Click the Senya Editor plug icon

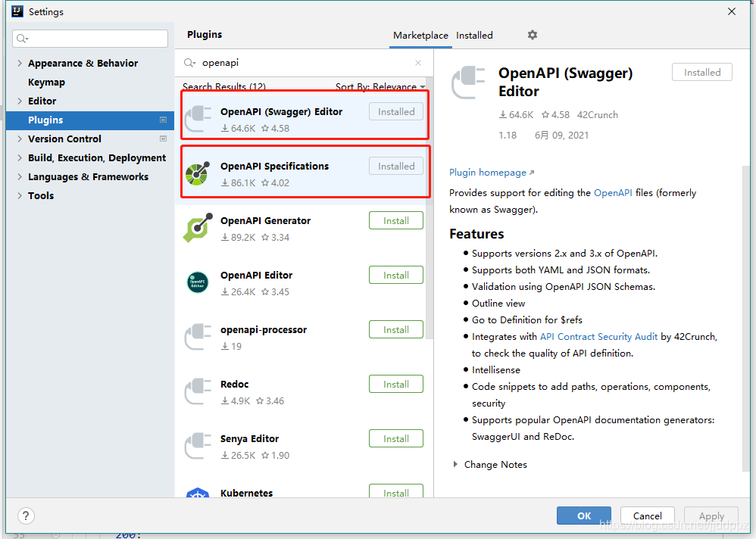(x=198, y=446)
